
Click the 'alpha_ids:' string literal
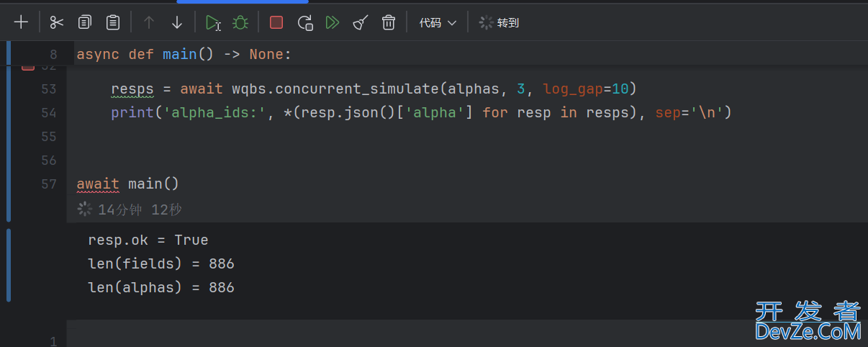click(x=214, y=113)
